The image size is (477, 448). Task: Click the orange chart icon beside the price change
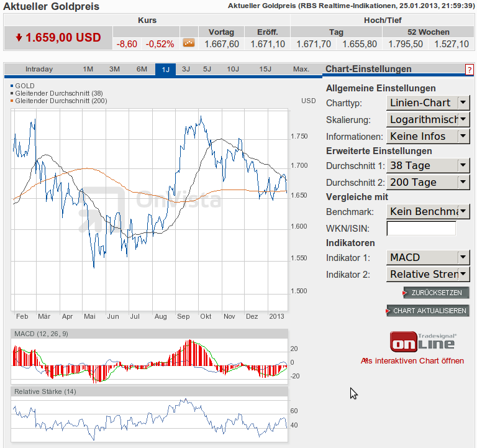pyautogui.click(x=189, y=43)
